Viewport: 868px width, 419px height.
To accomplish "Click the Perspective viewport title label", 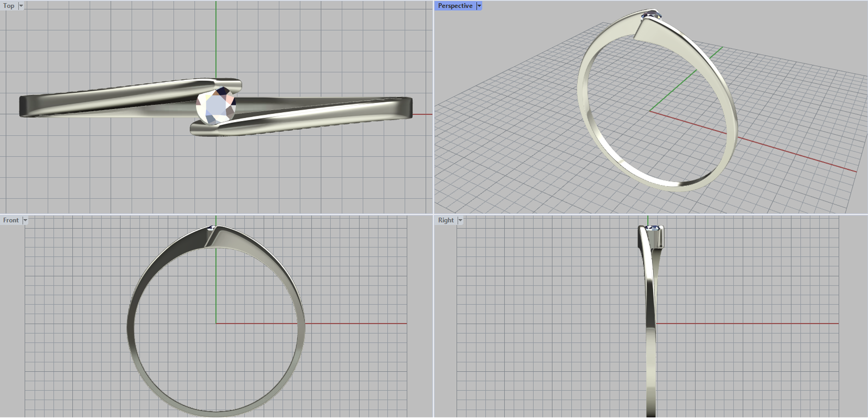I will (455, 6).
